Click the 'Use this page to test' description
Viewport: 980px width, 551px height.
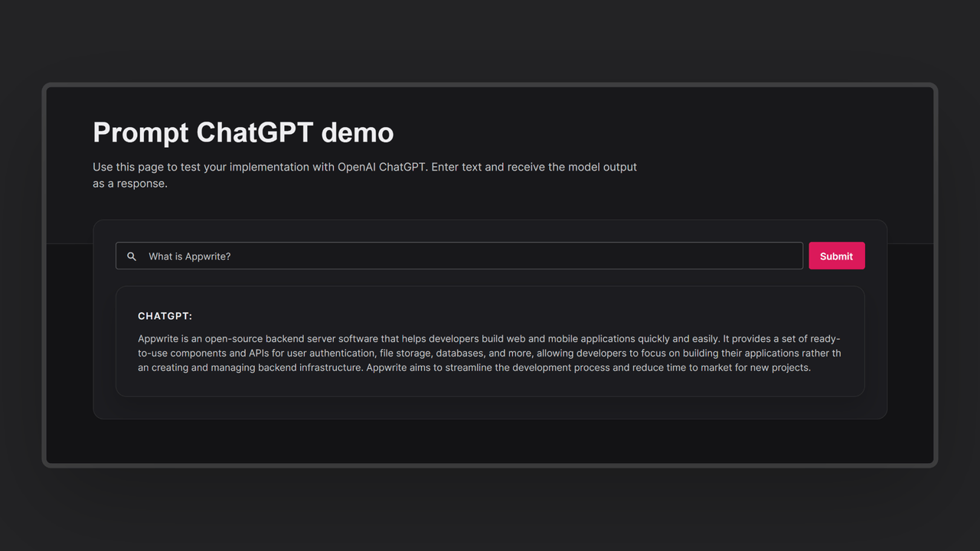(365, 175)
